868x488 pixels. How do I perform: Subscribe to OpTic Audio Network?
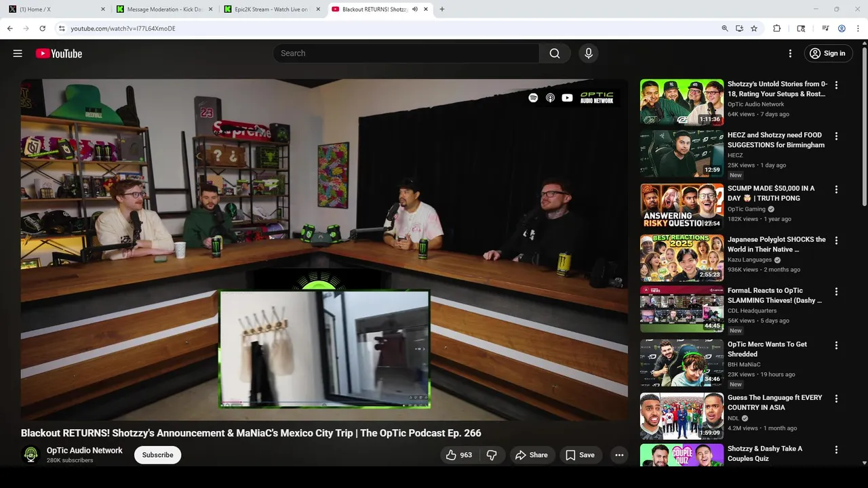coord(157,455)
